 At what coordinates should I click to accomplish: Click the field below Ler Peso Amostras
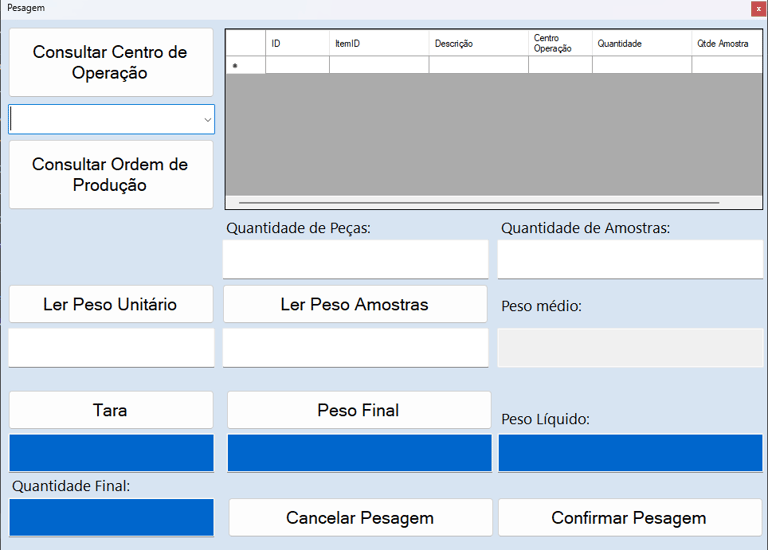click(356, 348)
